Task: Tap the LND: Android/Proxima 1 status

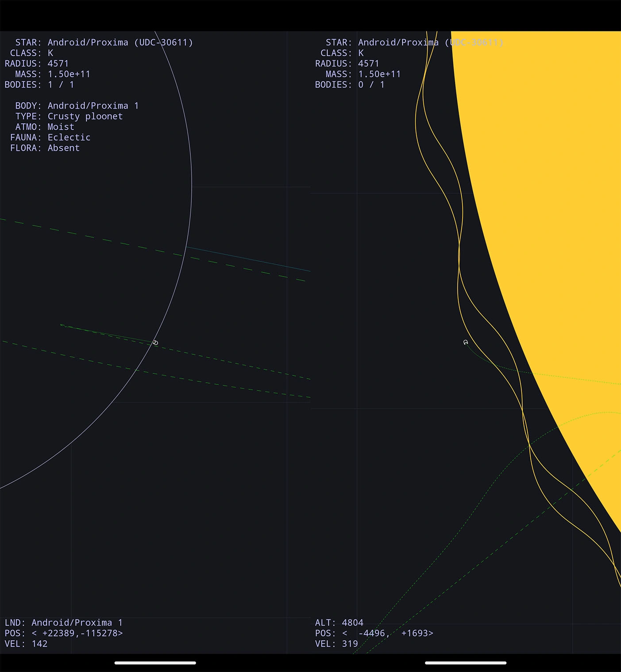Action: [64, 623]
